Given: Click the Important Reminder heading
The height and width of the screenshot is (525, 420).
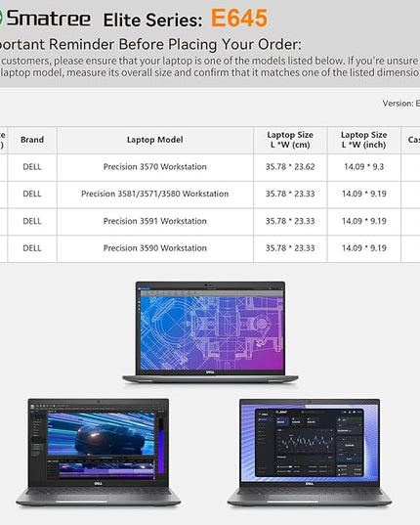Looking at the screenshot, I should [150, 45].
